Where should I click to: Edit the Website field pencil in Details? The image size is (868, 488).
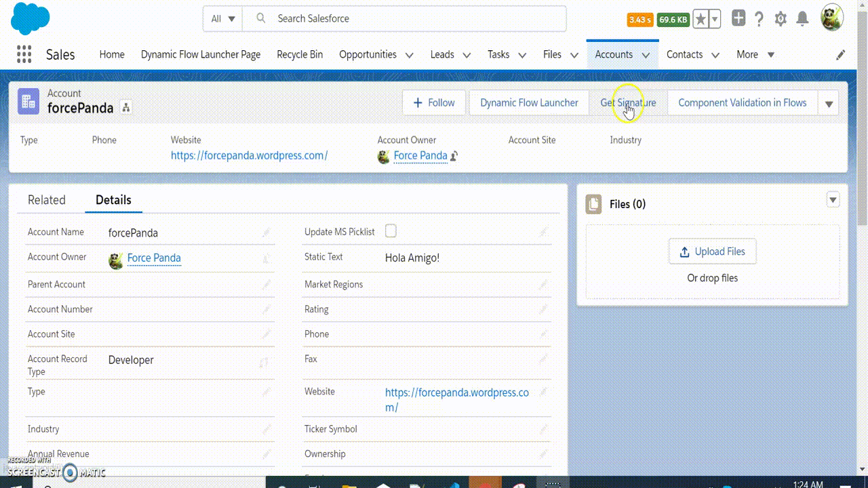click(x=543, y=392)
